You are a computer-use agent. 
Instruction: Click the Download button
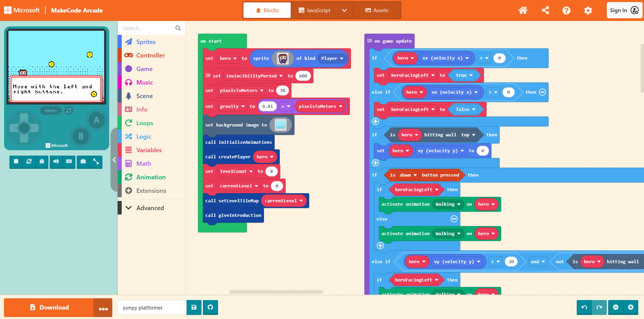tap(49, 308)
